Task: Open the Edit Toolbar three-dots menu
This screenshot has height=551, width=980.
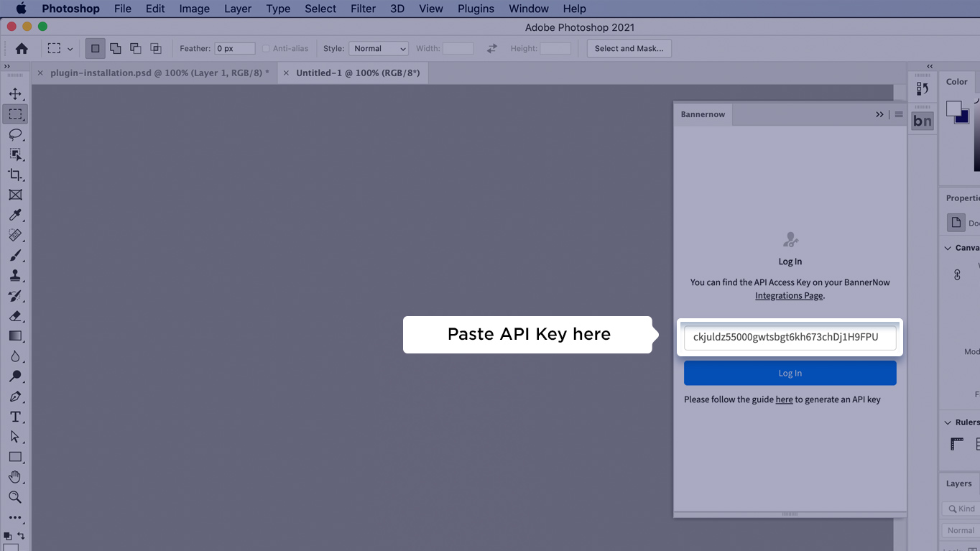Action: (15, 517)
